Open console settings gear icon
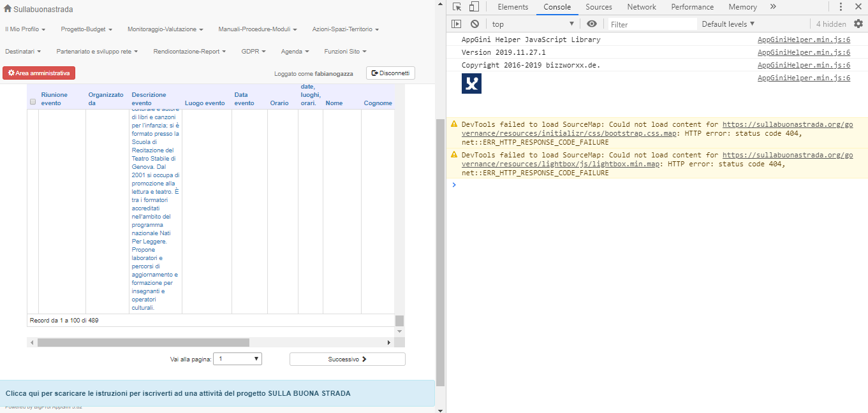 coord(858,24)
